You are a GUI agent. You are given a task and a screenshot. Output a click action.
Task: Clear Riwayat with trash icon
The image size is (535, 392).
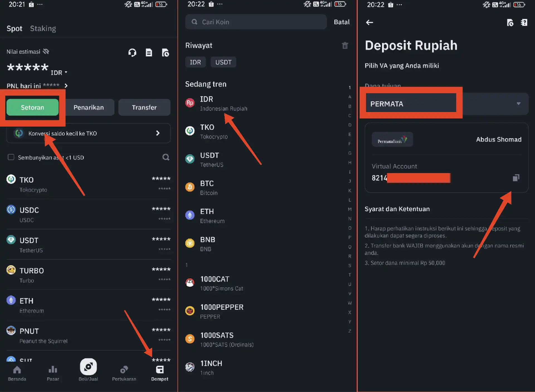point(345,45)
